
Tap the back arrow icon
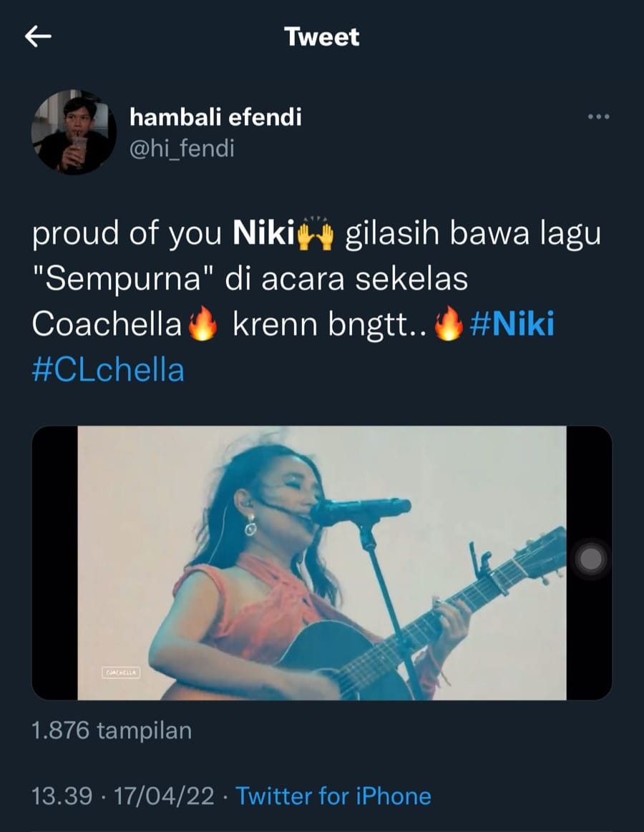(x=38, y=36)
